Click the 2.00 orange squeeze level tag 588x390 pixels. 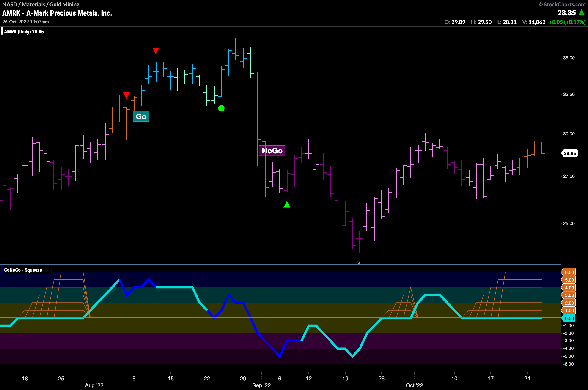pos(569,303)
